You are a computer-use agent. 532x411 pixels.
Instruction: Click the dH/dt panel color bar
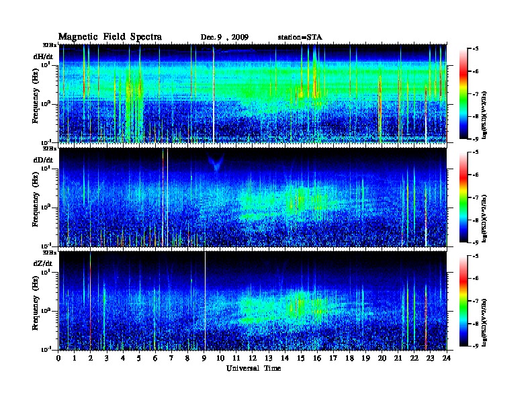pos(463,94)
